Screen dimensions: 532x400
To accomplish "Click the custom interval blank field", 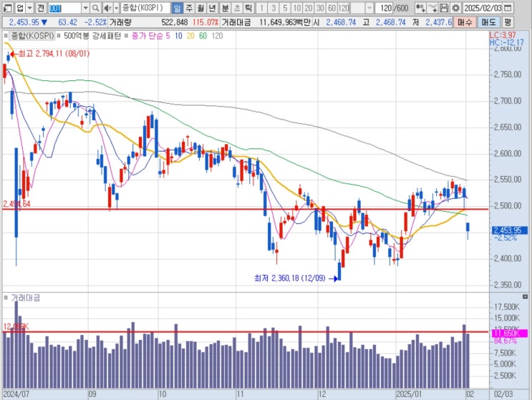I will pos(357,7).
